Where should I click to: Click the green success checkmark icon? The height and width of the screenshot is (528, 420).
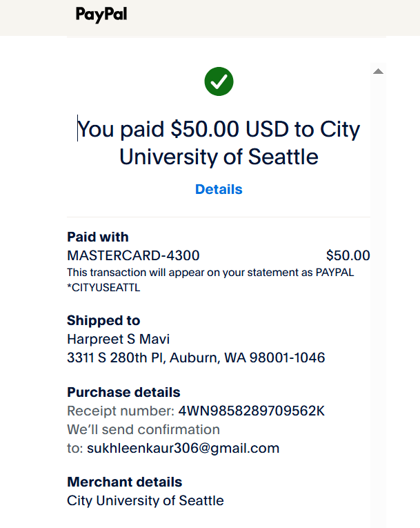[x=219, y=81]
